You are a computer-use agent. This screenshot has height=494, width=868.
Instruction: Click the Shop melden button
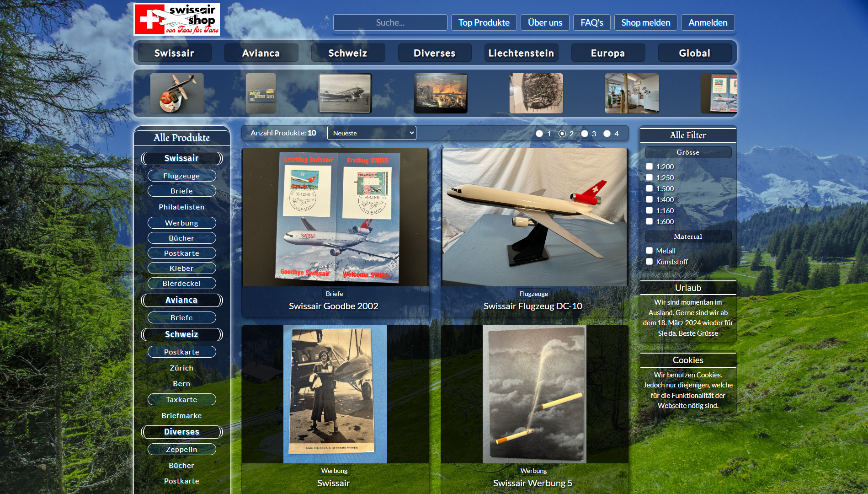click(x=646, y=22)
